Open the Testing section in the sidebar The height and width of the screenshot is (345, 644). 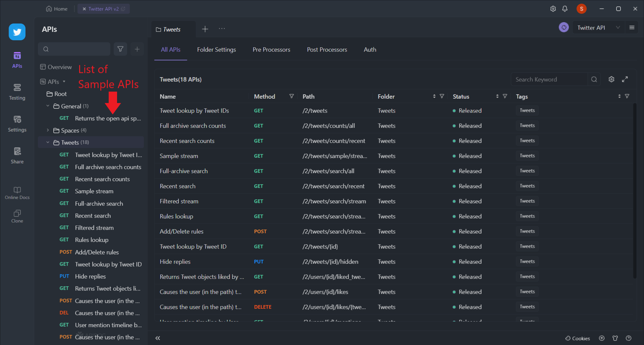[17, 92]
